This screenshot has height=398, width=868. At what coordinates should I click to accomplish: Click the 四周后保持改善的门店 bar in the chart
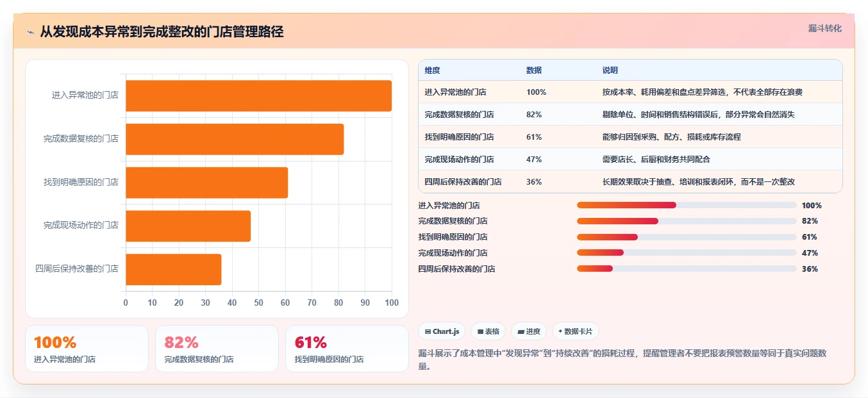pyautogui.click(x=173, y=269)
